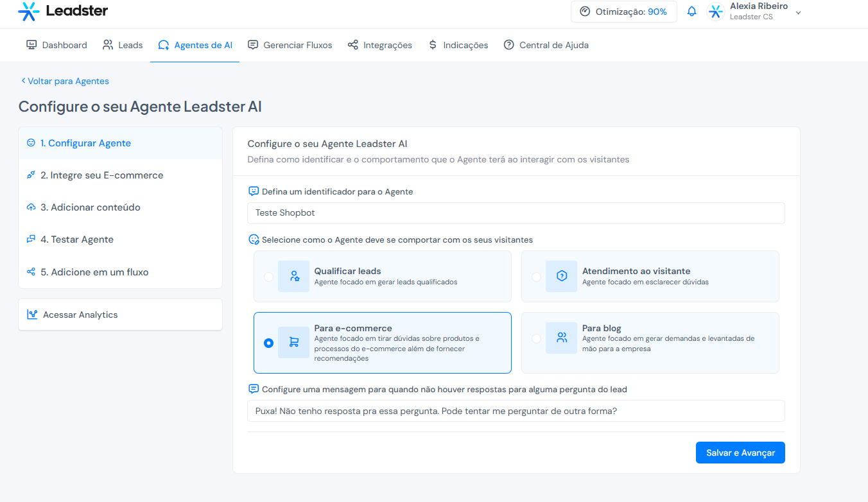Open the Dashboard tab
Viewport: 868px width, 502px height.
pyautogui.click(x=56, y=45)
